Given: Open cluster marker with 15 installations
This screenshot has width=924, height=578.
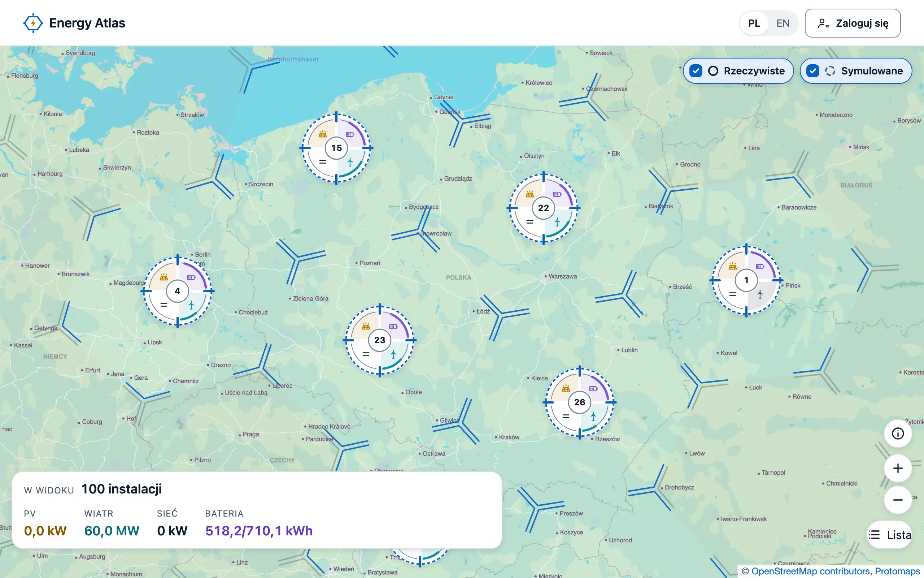Looking at the screenshot, I should click(336, 148).
